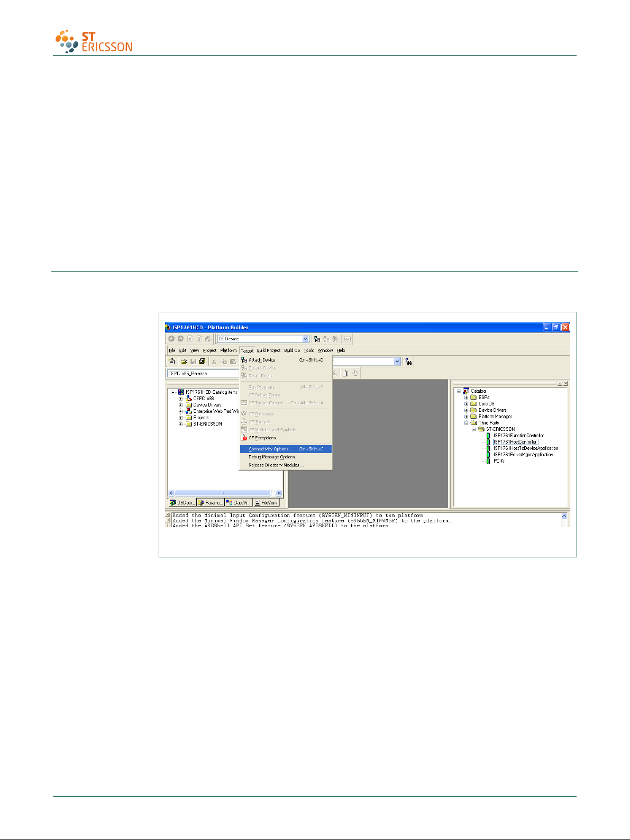Choose Release Directory Modules menu entry
Viewport: 630px width, 840px height.
pyautogui.click(x=286, y=465)
